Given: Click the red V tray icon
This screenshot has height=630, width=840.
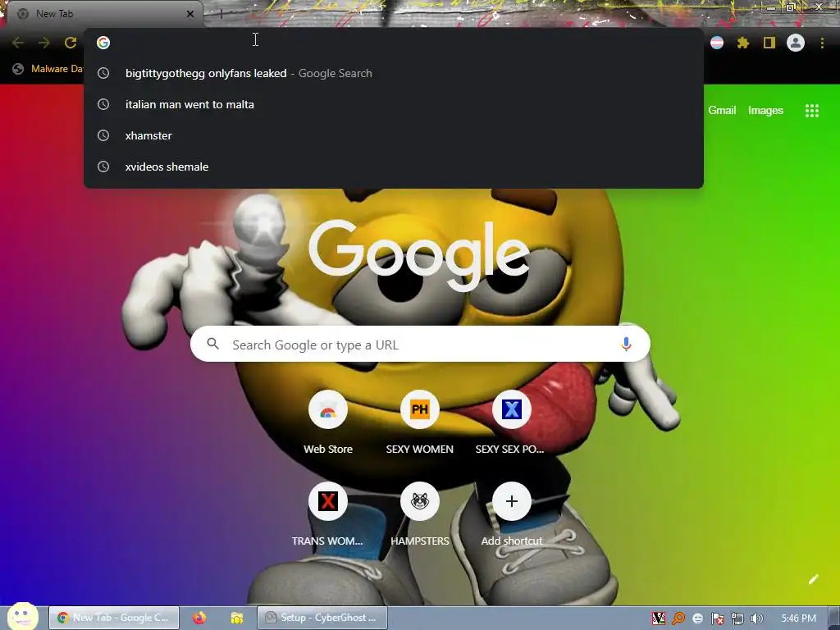Looking at the screenshot, I should tap(659, 619).
